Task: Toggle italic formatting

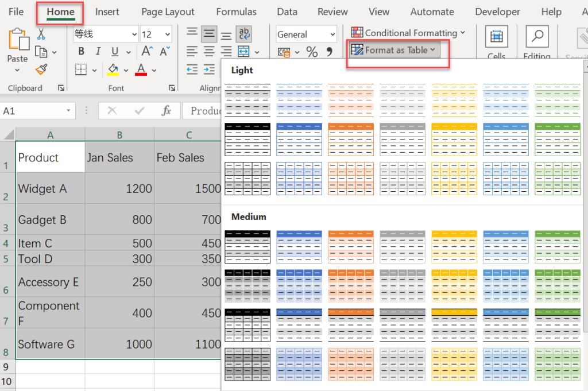Action: 98,51
